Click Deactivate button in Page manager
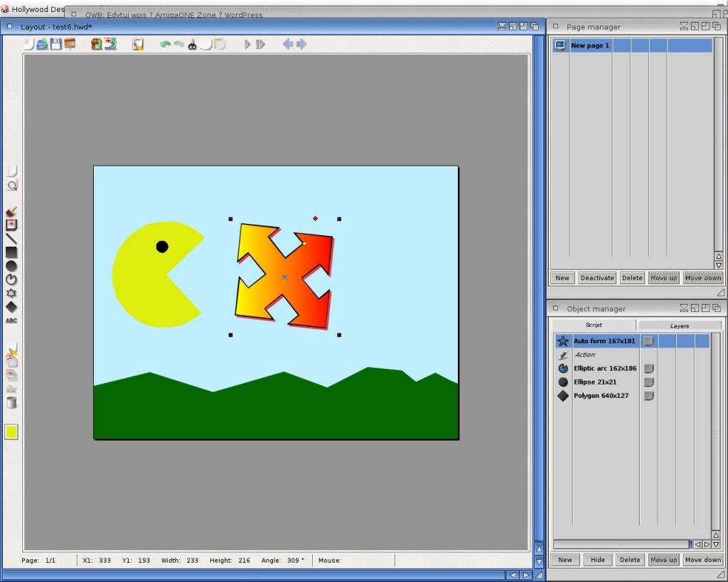 597,278
